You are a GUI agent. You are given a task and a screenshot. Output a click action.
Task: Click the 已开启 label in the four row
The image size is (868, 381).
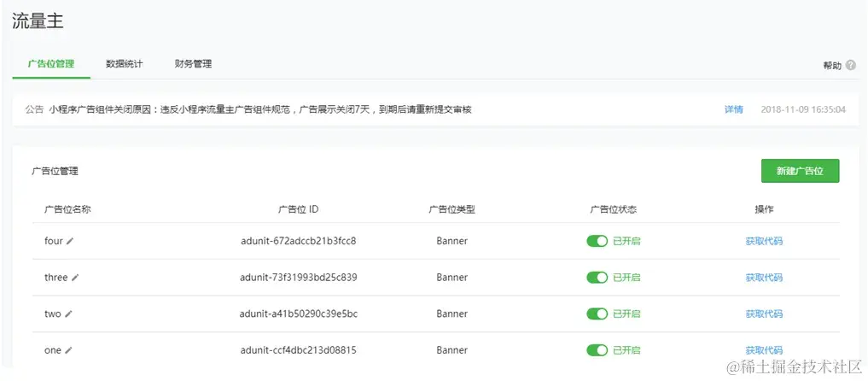[626, 241]
